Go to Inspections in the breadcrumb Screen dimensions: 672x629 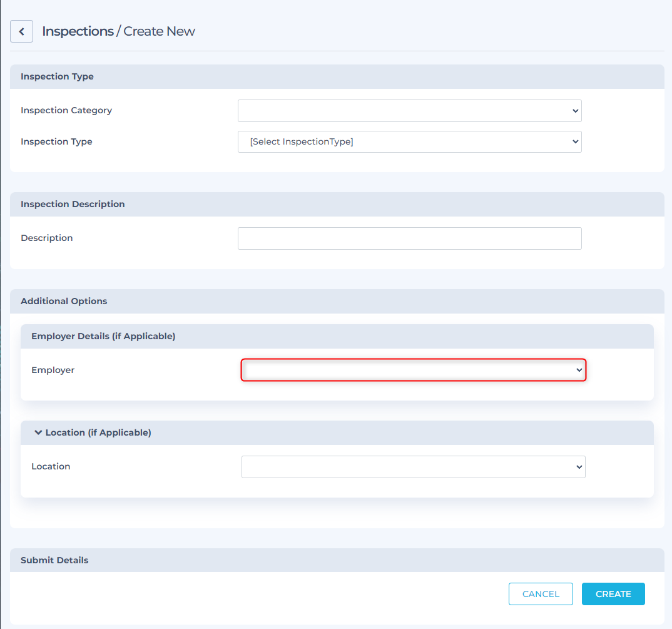tap(78, 31)
